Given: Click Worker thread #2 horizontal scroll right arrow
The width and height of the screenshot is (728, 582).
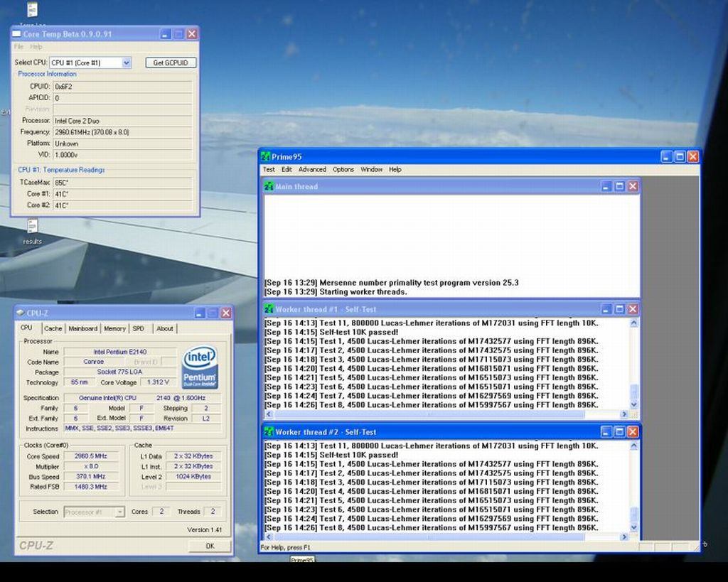Looking at the screenshot, I should [x=624, y=537].
